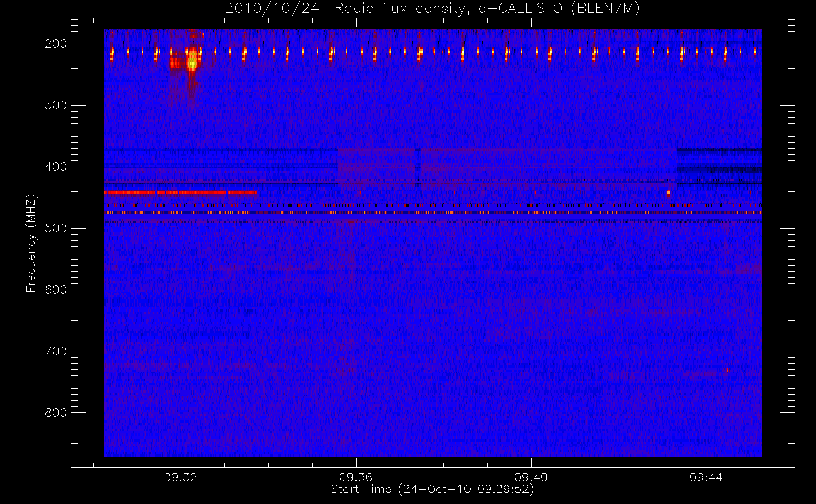The image size is (816, 504).
Task: Click the 200 frequency tick label
Action: tap(56, 44)
